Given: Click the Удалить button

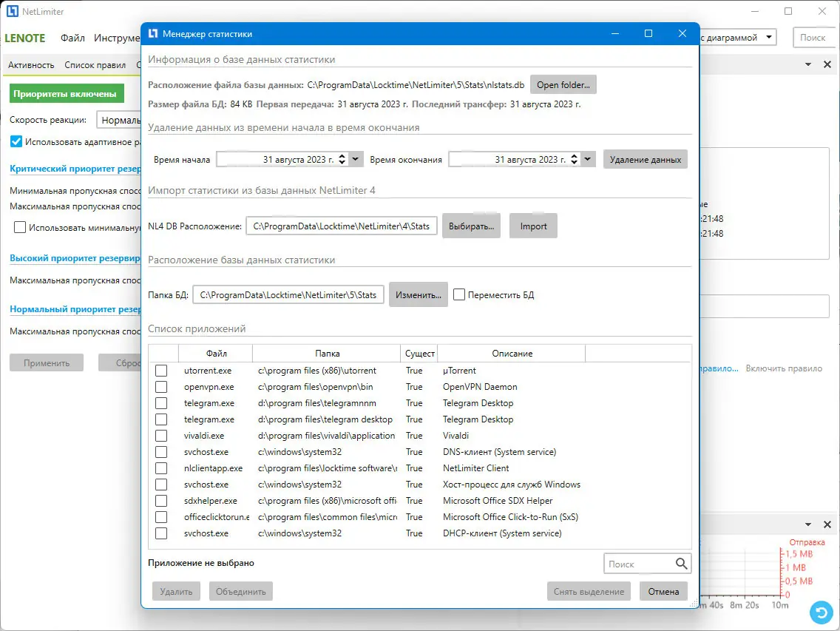Looking at the screenshot, I should click(176, 591).
